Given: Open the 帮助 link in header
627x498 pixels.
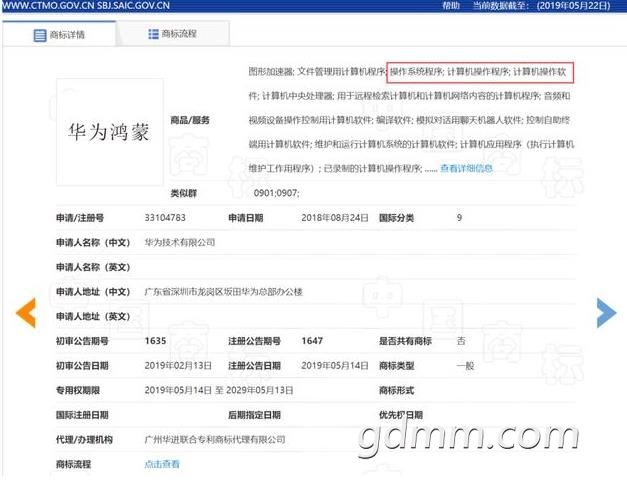Looking at the screenshot, I should 451,6.
